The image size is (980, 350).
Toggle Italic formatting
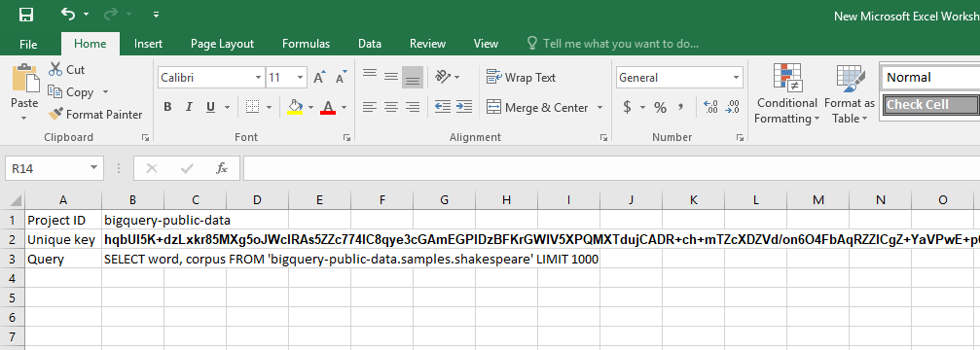[x=189, y=107]
